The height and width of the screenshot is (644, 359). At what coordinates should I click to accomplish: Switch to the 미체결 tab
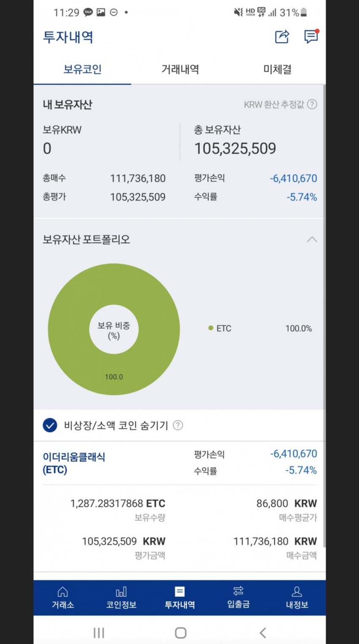click(277, 69)
